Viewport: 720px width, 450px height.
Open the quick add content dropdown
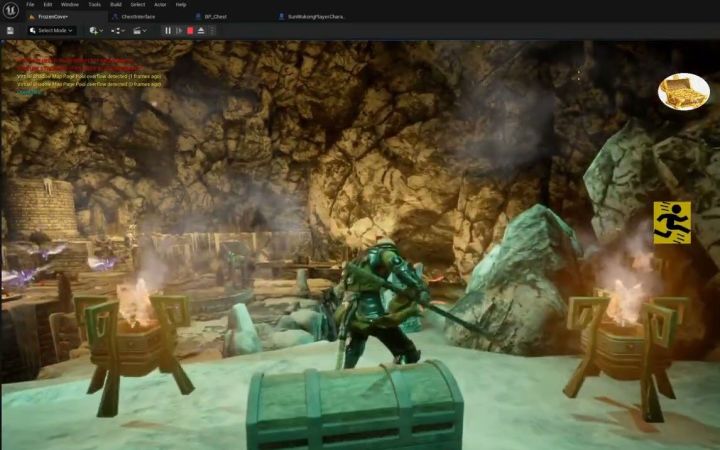click(x=96, y=31)
